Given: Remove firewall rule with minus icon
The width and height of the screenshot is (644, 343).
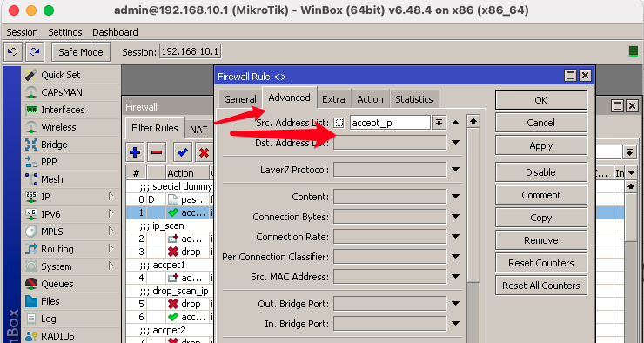Looking at the screenshot, I should pyautogui.click(x=157, y=153).
